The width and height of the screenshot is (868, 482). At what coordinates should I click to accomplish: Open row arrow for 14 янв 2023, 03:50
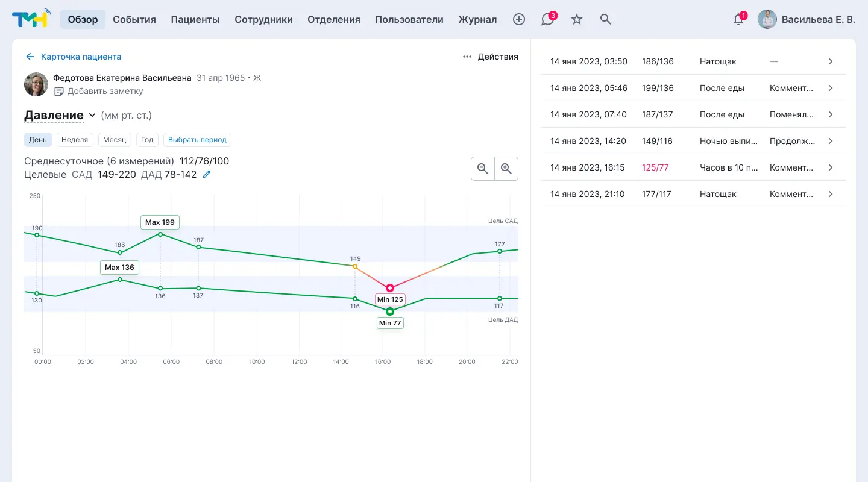[831, 61]
